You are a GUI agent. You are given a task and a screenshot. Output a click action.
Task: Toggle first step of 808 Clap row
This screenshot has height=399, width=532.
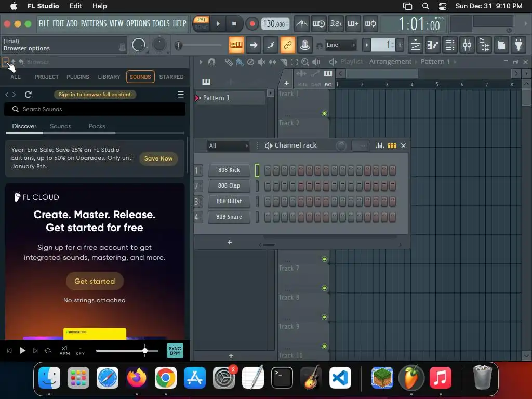(268, 185)
